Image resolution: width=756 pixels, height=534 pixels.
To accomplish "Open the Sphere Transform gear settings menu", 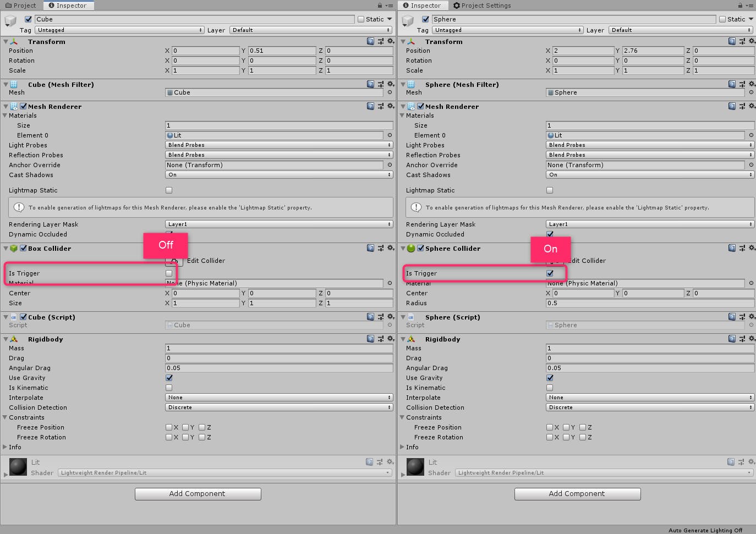I will click(752, 41).
